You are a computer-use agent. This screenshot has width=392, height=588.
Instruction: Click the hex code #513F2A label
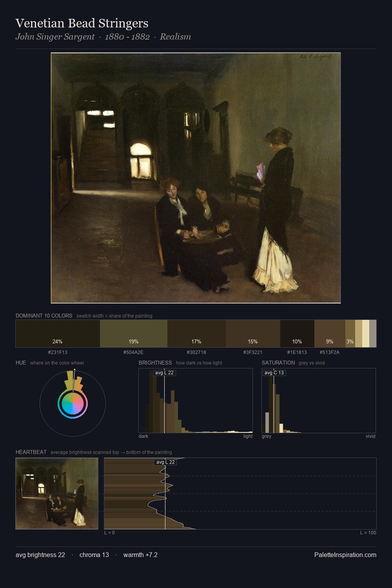[330, 352]
